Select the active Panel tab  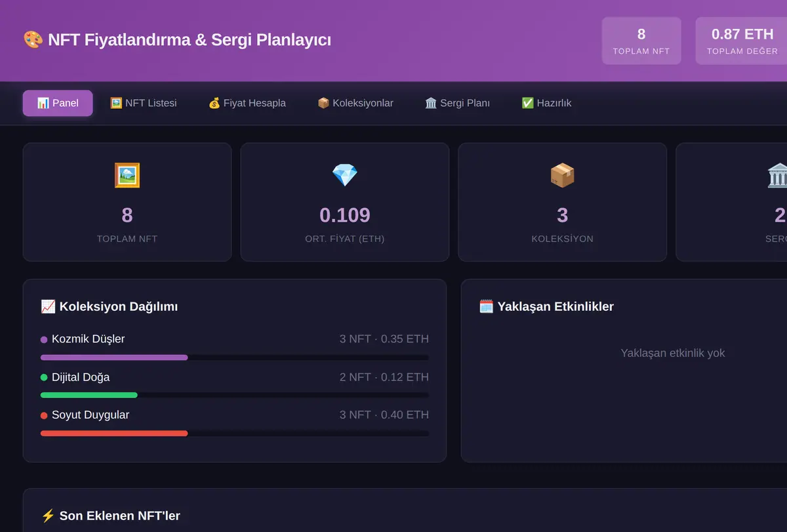click(x=58, y=103)
